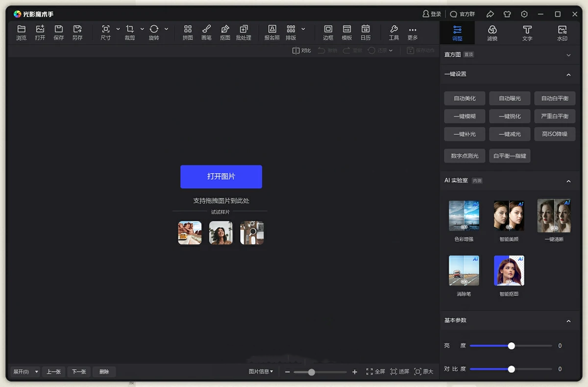The width and height of the screenshot is (588, 387).
Task: Open the 抠图 cutout tool
Action: 225,33
